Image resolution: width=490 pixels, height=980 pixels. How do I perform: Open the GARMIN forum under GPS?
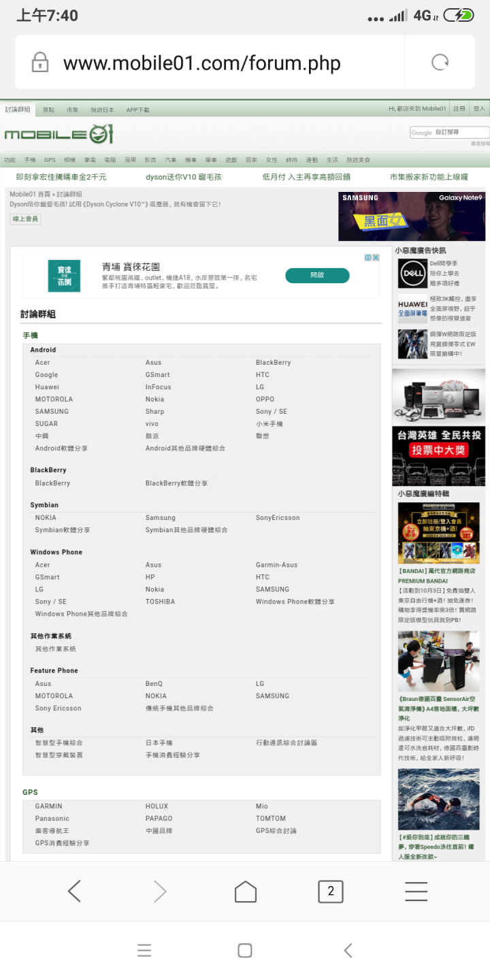(x=48, y=806)
